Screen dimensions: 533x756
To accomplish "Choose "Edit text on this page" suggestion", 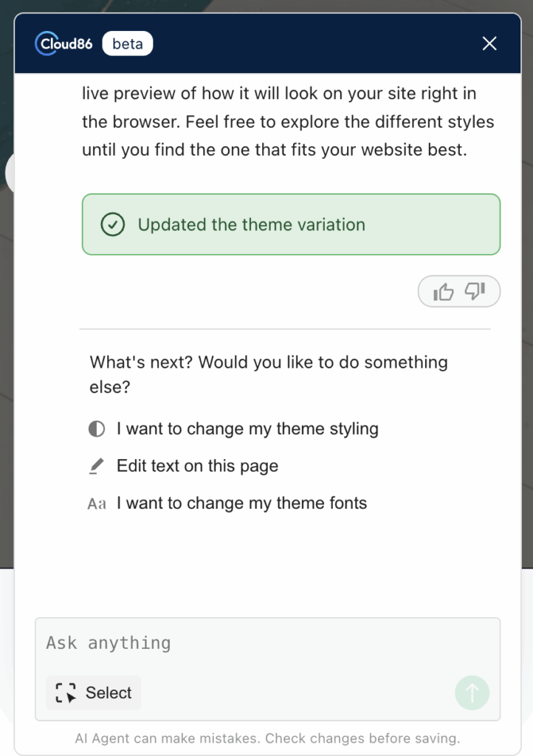I will coord(197,467).
